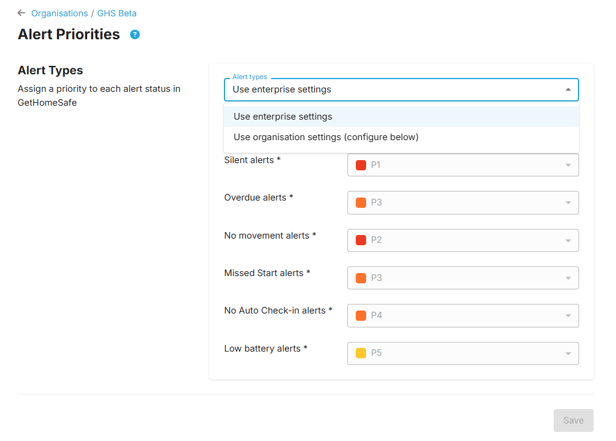Click the red P2 color swatch
Viewport: 616px width, 441px height.
pyautogui.click(x=361, y=240)
